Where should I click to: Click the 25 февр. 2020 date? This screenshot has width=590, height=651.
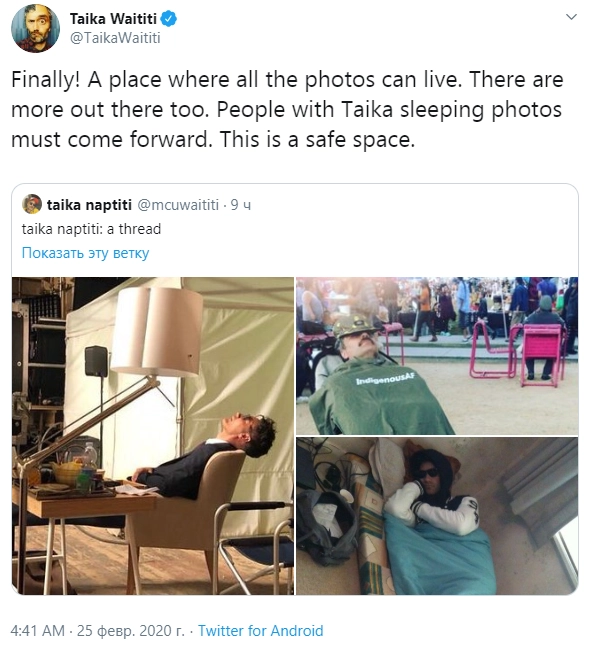coord(130,631)
